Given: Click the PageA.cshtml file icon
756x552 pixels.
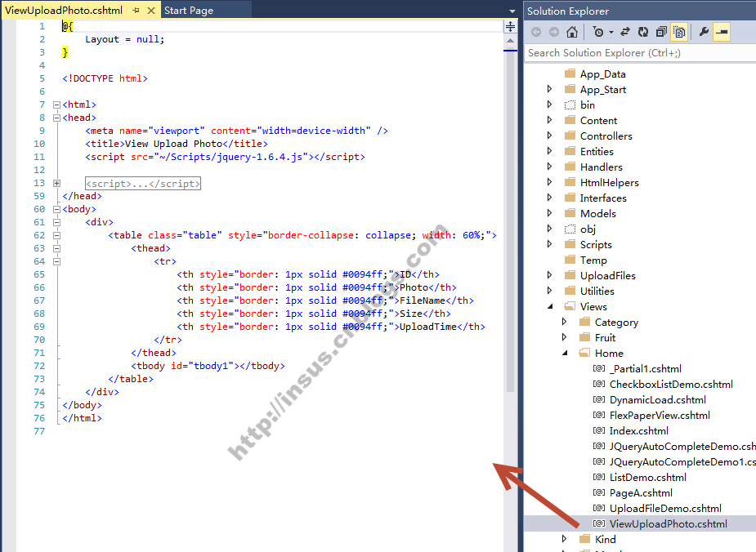Looking at the screenshot, I should coord(599,492).
